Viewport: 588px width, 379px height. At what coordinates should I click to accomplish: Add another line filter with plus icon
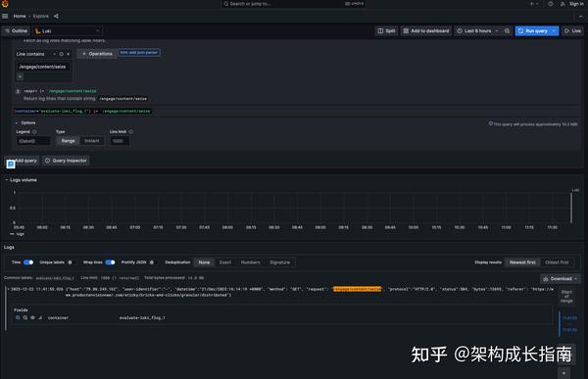tap(21, 76)
